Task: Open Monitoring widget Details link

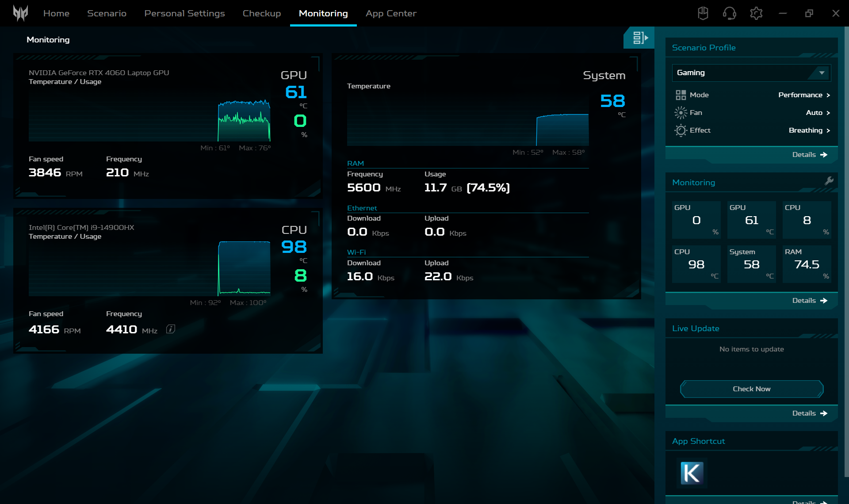Action: click(809, 301)
